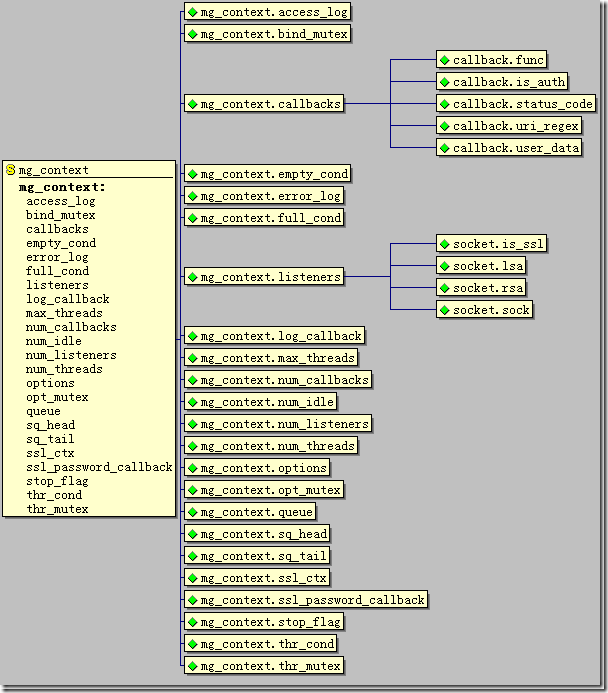Click queue in the struct member list
This screenshot has width=608, height=693.
point(43,411)
